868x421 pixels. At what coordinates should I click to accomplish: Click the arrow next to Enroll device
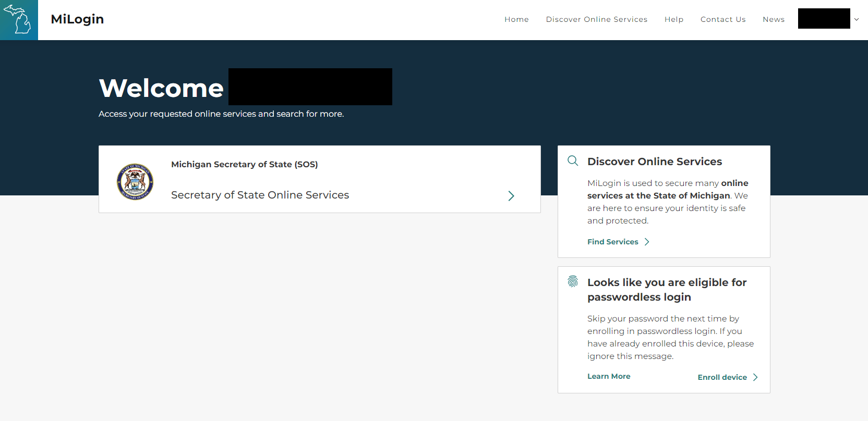click(x=755, y=377)
